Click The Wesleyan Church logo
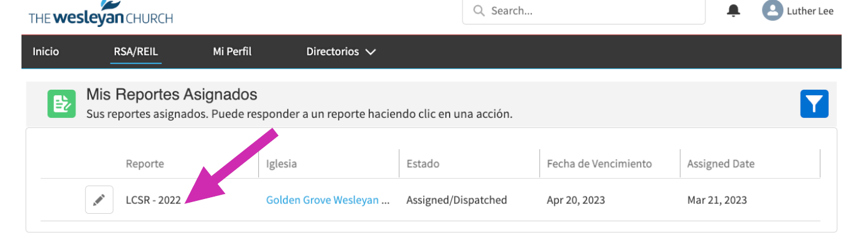868x250 pixels. 101,14
